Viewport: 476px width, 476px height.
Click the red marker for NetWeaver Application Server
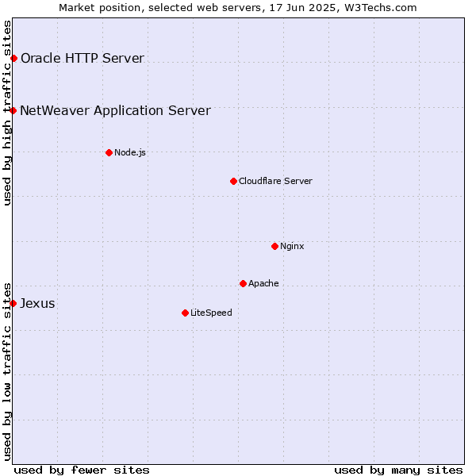13,110
